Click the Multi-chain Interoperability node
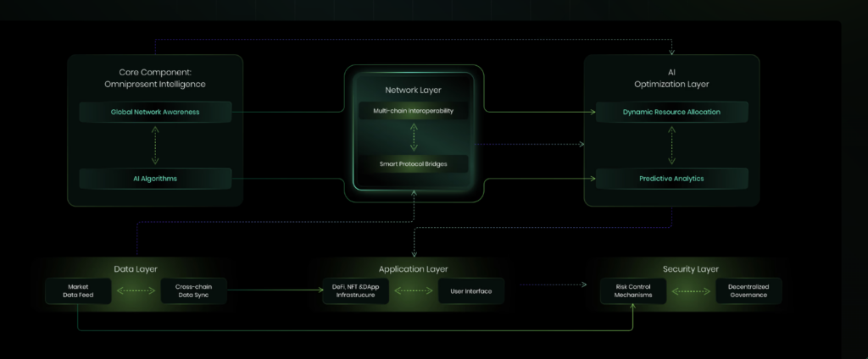This screenshot has height=359, width=868. 413,111
